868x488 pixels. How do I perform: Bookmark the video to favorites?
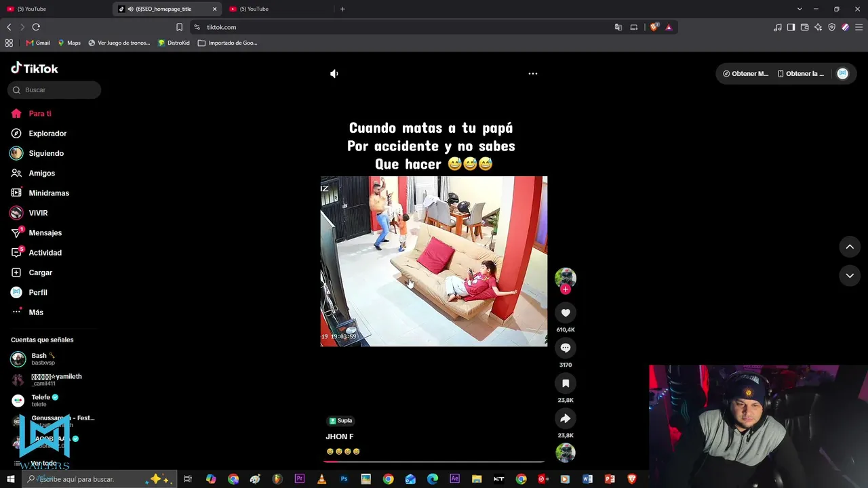tap(566, 383)
